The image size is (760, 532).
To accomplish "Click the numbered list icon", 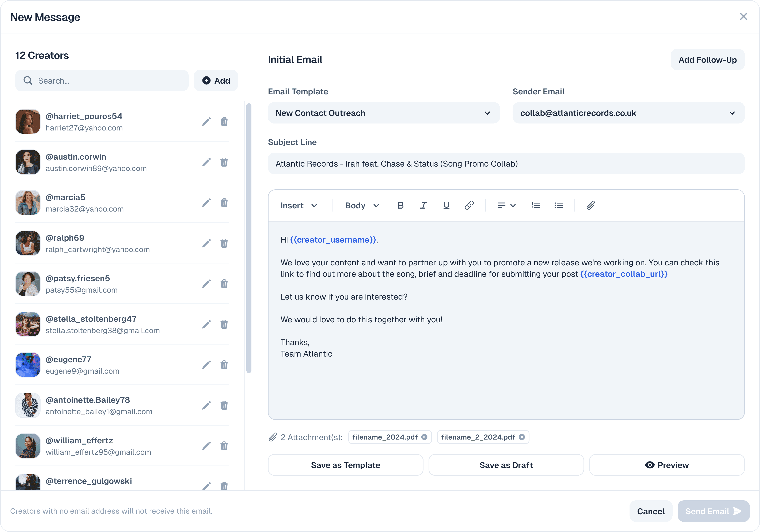I will pyautogui.click(x=536, y=205).
